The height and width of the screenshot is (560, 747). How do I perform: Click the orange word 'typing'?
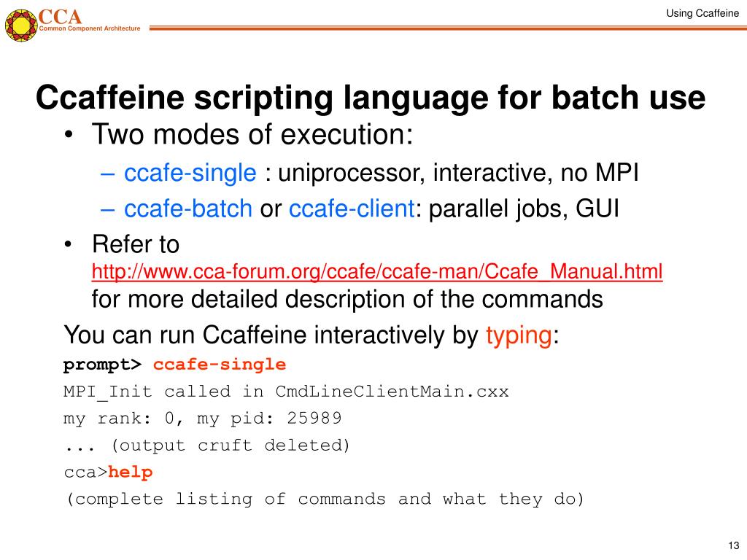click(519, 335)
